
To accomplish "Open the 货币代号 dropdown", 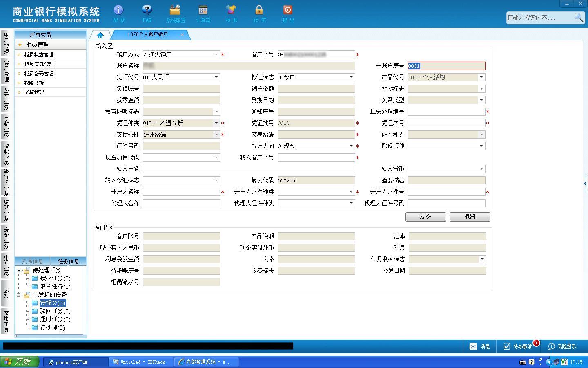I will point(216,77).
